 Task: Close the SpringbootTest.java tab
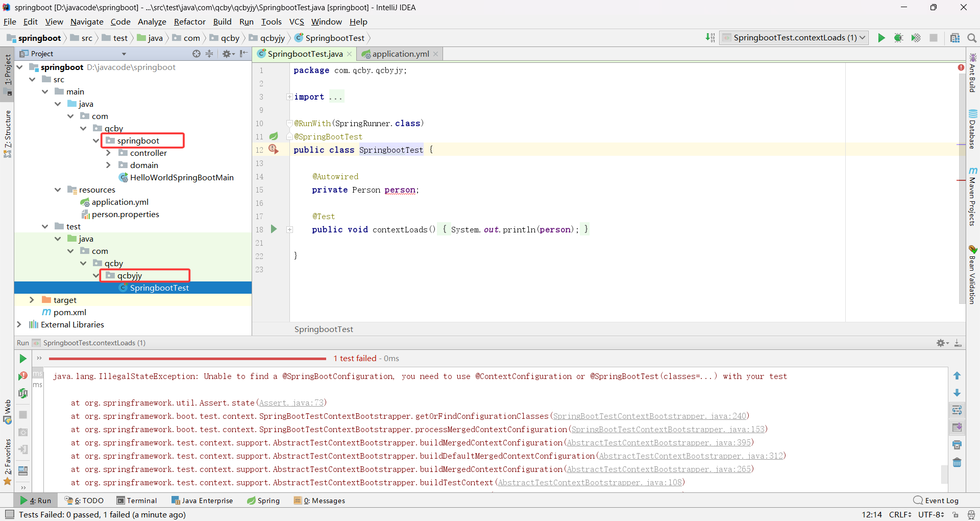(x=350, y=54)
